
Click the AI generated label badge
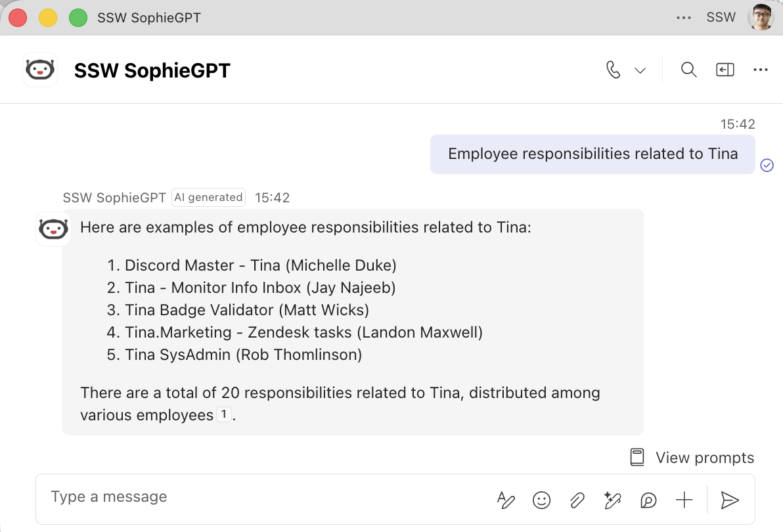tap(208, 198)
